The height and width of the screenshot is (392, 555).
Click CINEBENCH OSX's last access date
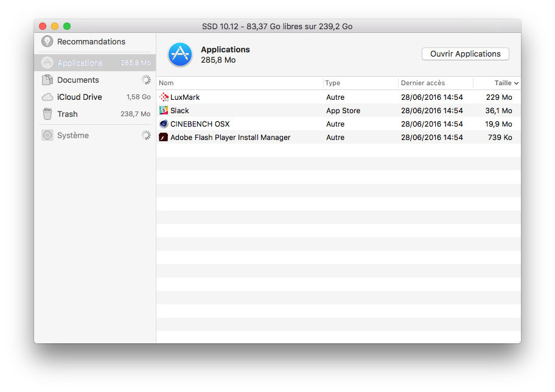(x=432, y=124)
